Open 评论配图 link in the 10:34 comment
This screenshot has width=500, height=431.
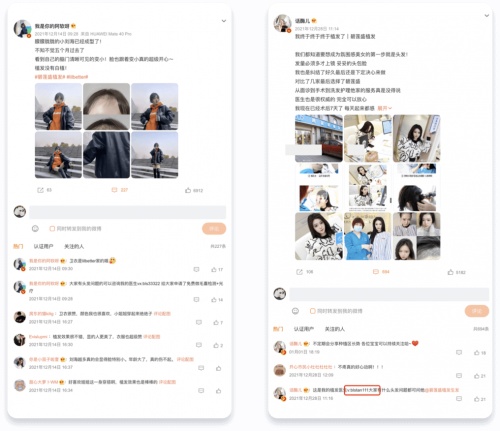[167, 382]
